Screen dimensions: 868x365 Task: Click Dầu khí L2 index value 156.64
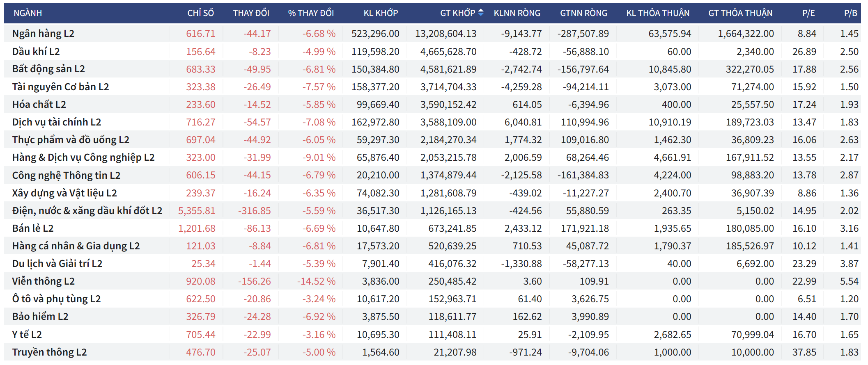[x=200, y=52]
